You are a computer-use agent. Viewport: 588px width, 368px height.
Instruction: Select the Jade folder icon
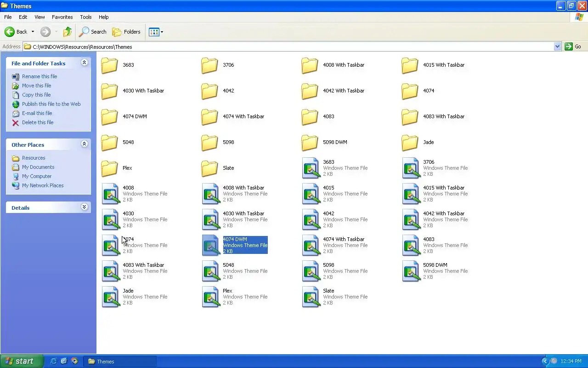410,142
